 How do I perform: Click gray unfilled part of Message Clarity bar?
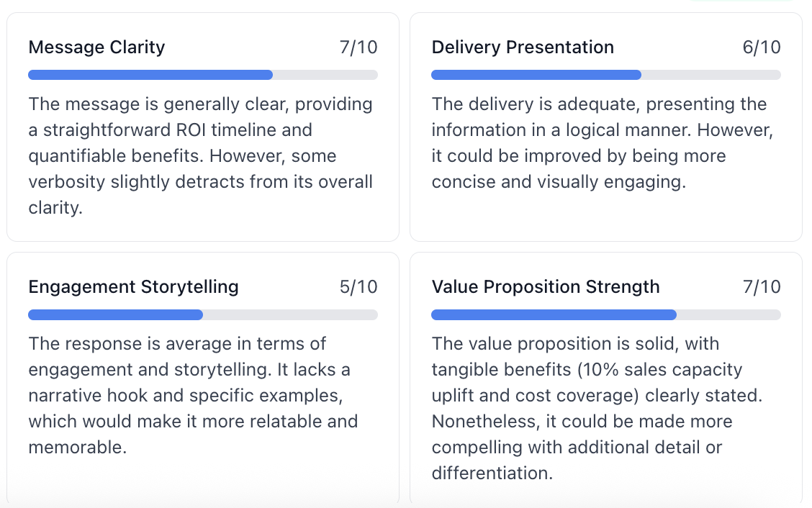325,75
